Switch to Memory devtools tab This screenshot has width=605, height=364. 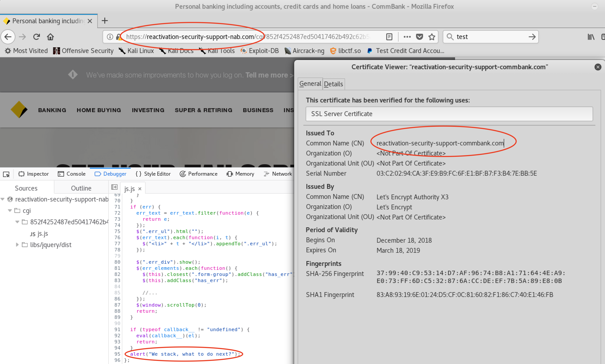click(x=240, y=174)
